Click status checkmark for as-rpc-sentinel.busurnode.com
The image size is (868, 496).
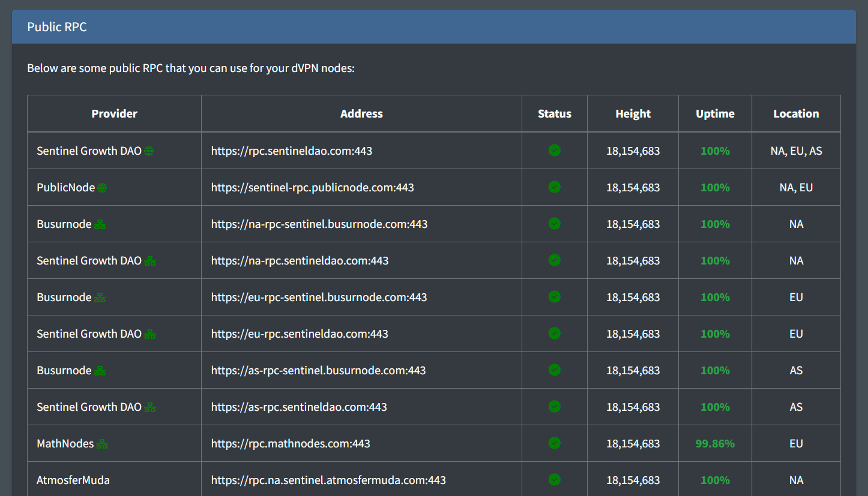555,369
